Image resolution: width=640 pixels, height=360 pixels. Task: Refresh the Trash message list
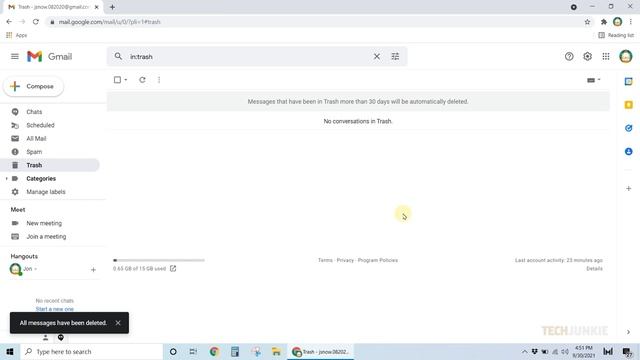click(x=142, y=80)
